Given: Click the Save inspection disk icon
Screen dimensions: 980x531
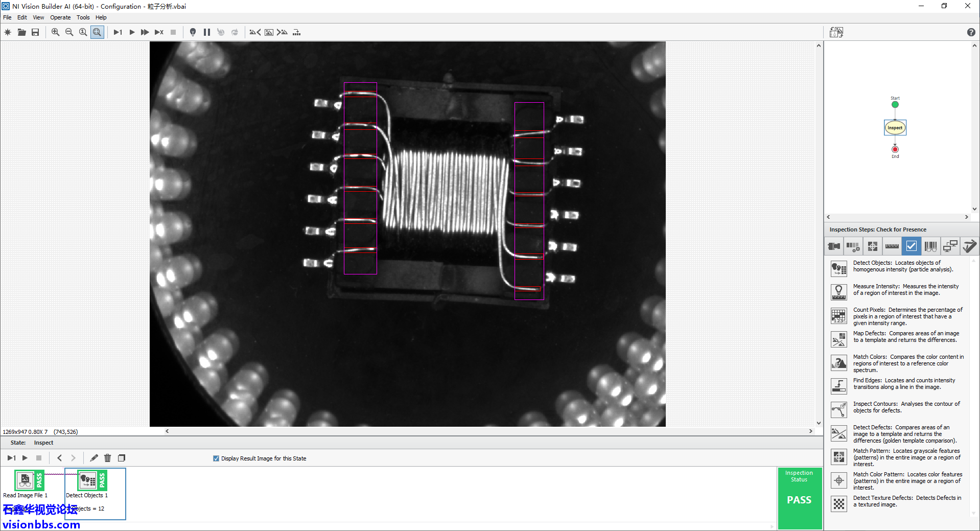Looking at the screenshot, I should click(x=35, y=32).
